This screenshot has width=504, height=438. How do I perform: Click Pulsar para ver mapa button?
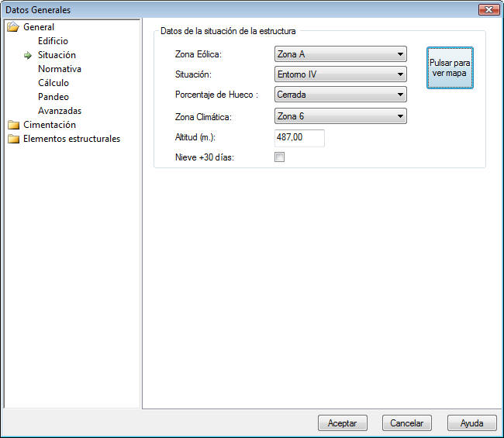click(450, 67)
